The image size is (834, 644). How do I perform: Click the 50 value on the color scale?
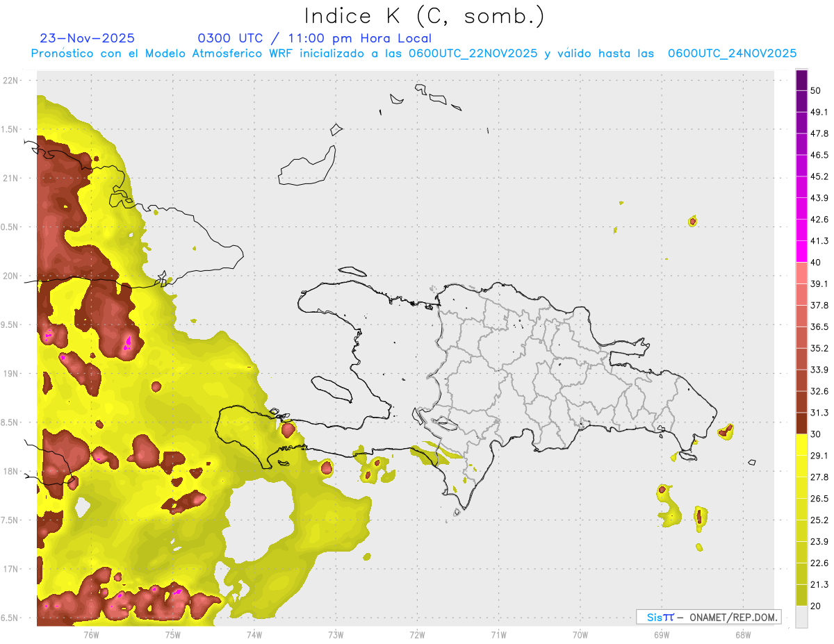[x=816, y=91]
